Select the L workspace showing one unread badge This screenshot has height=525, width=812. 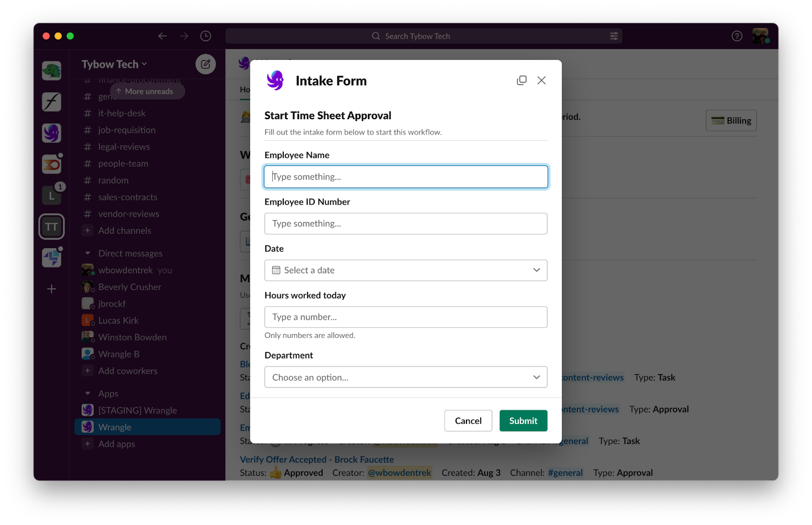pos(51,195)
